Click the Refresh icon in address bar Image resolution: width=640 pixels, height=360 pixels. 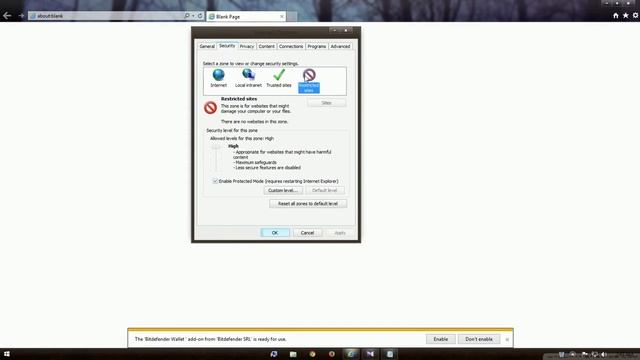[x=200, y=16]
